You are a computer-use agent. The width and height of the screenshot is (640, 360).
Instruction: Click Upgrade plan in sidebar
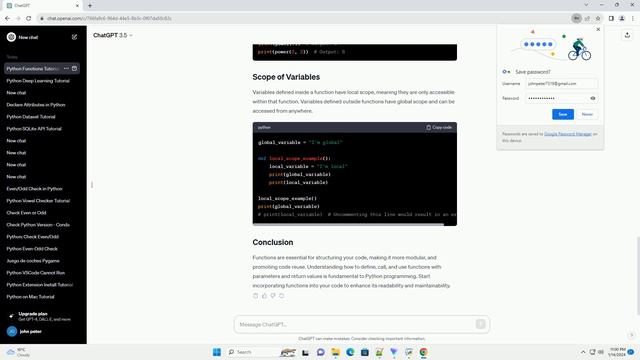42,316
